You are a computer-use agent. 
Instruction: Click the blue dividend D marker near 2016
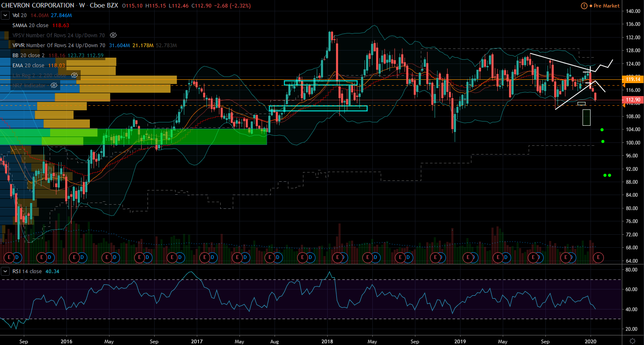(82, 257)
